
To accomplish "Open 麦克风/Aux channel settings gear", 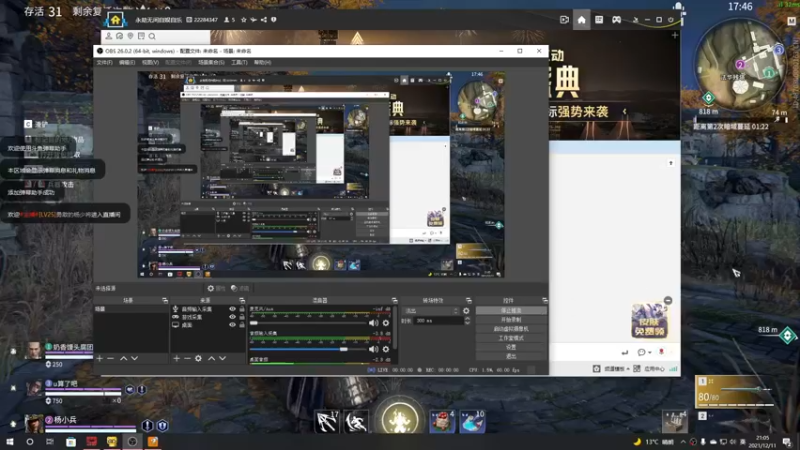I will coord(386,323).
